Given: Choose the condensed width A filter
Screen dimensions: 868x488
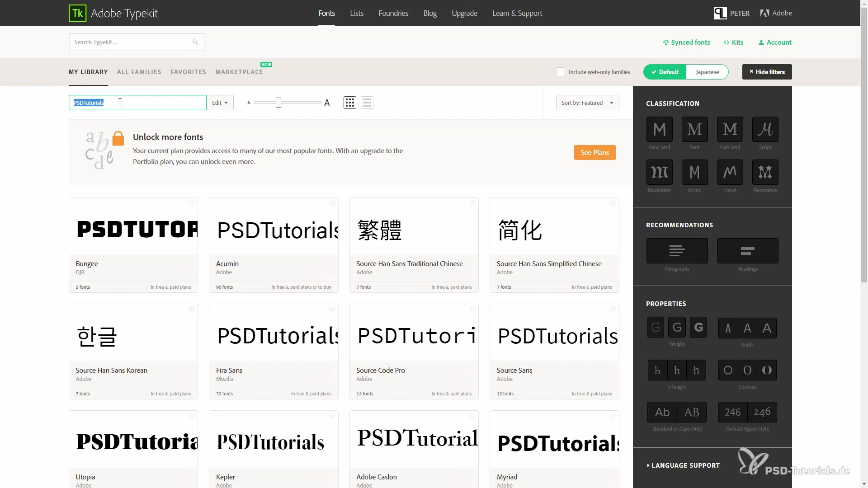Looking at the screenshot, I should [x=728, y=328].
